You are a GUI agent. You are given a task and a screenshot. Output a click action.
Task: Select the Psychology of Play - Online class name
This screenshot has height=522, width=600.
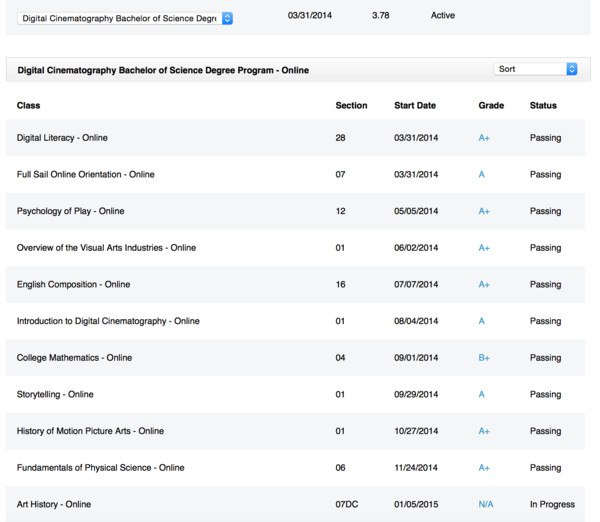coord(70,211)
